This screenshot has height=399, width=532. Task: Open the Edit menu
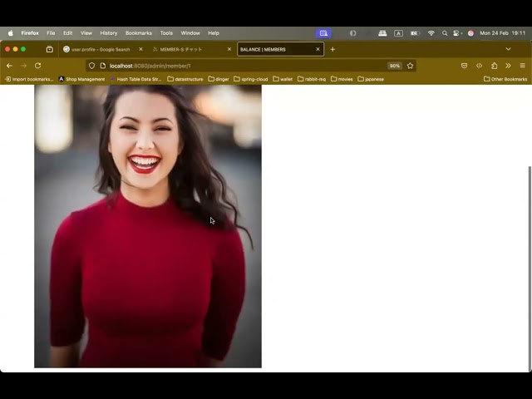tap(68, 33)
